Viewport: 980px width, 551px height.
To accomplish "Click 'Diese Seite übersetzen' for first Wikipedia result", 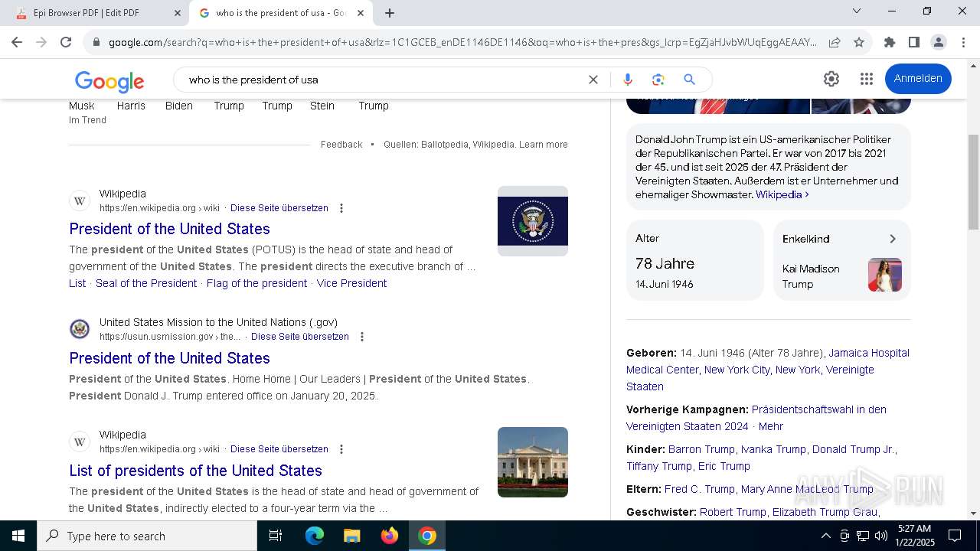I will pos(279,208).
